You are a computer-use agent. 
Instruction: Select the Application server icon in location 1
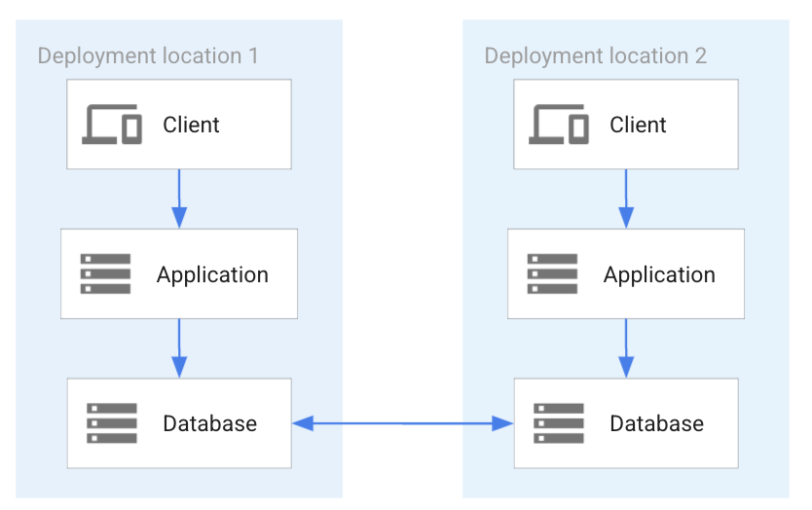pyautogui.click(x=105, y=274)
